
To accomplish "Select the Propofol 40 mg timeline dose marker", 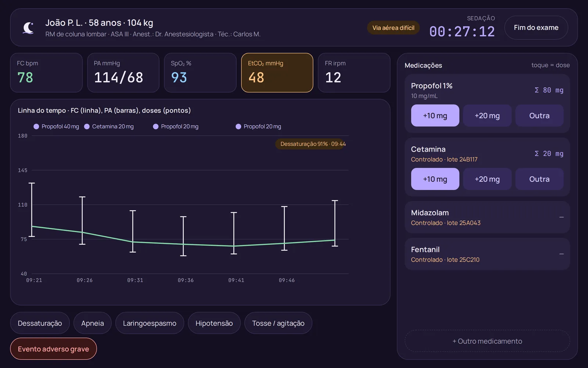I will tap(56, 127).
